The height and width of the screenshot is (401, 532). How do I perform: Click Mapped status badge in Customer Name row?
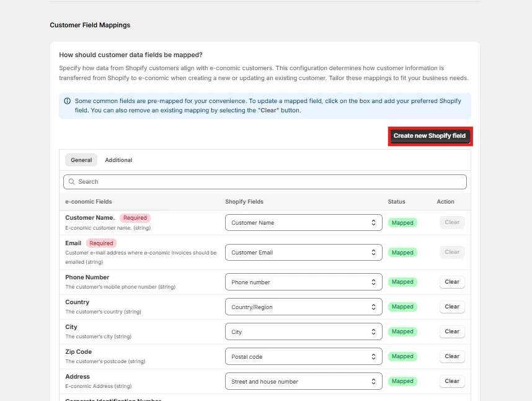[x=402, y=223]
